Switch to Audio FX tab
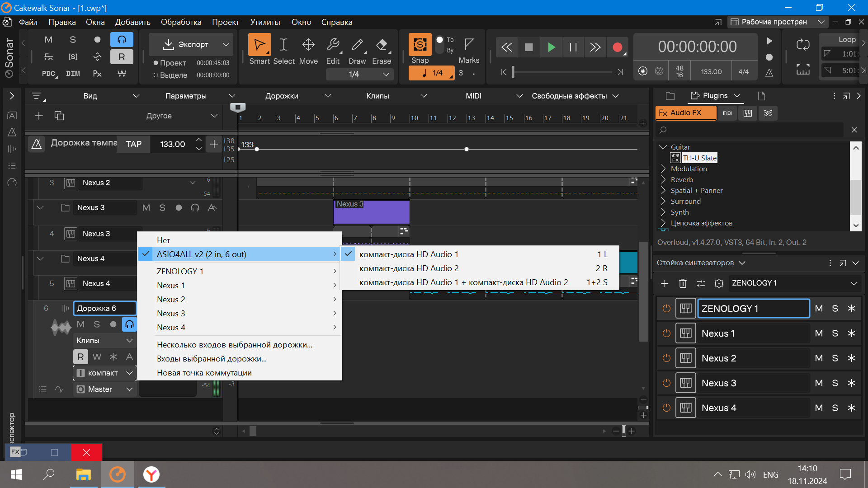 point(686,113)
